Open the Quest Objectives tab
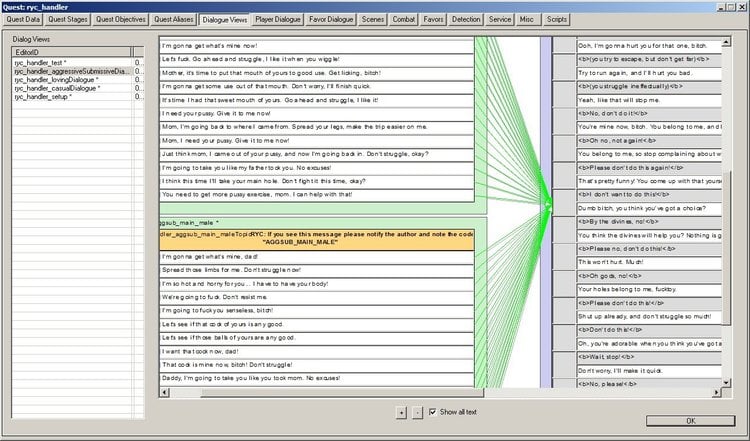Image resolution: width=750 pixels, height=441 pixels. (x=121, y=20)
